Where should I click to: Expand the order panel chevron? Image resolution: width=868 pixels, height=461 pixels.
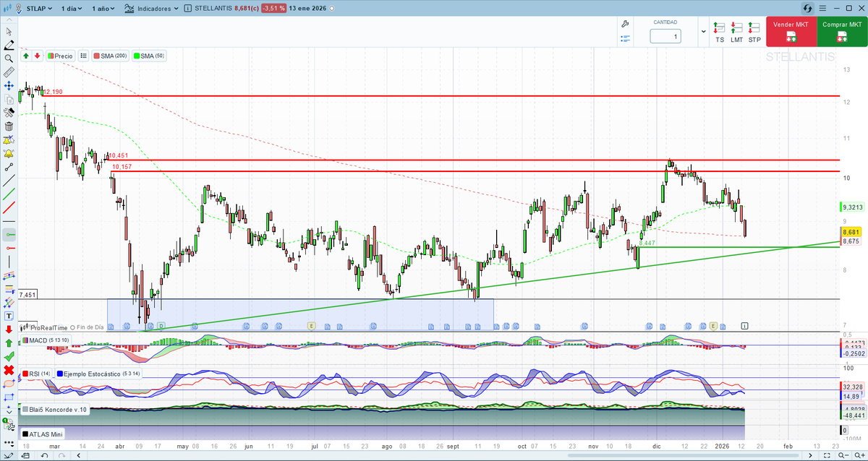[704, 32]
